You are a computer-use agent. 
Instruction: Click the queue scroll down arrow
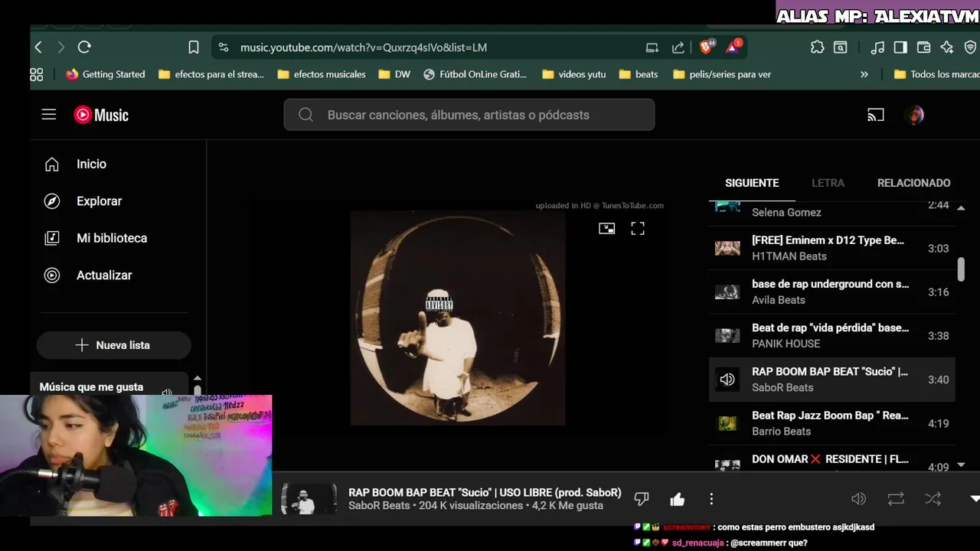click(961, 465)
